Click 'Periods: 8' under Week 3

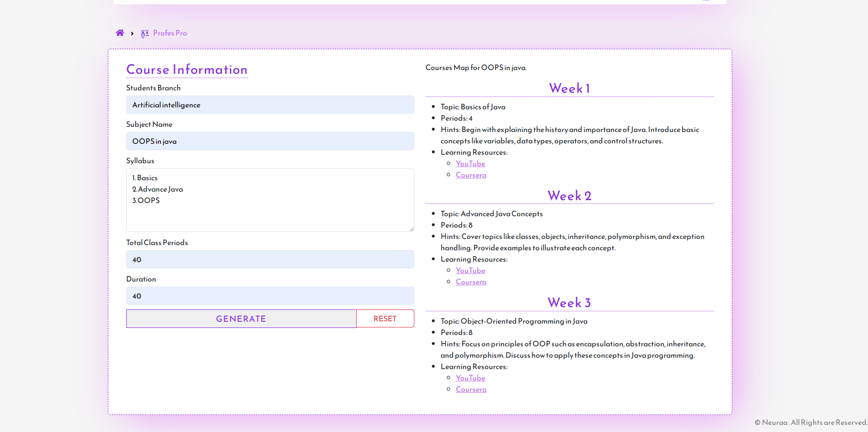coord(456,333)
